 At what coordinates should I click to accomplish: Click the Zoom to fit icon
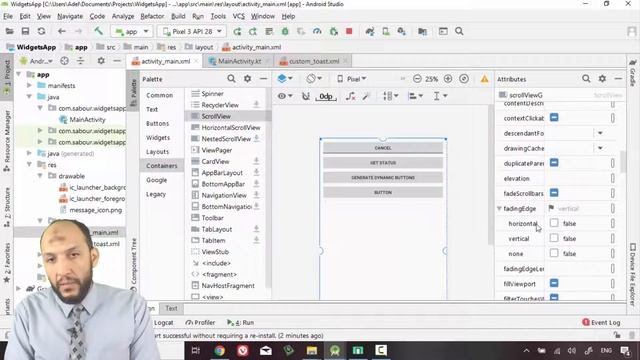tap(464, 79)
